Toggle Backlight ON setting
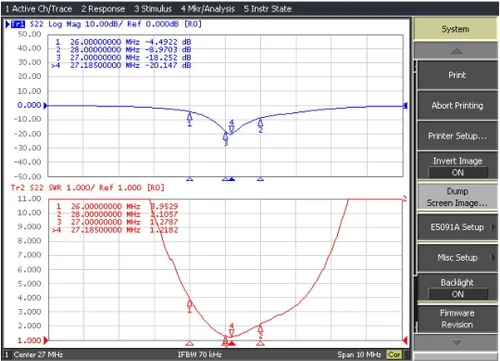500x361 pixels. point(457,288)
